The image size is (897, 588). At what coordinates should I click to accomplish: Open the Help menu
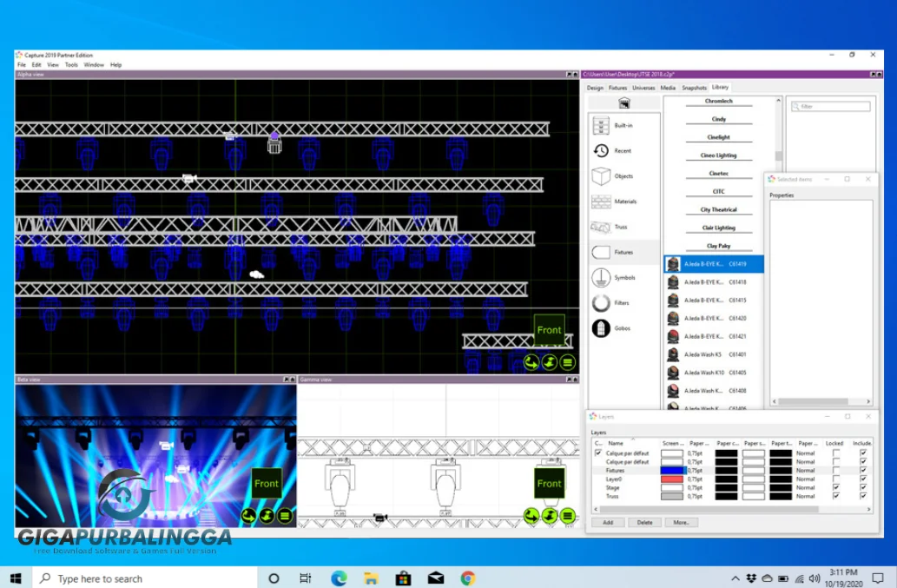pyautogui.click(x=116, y=65)
